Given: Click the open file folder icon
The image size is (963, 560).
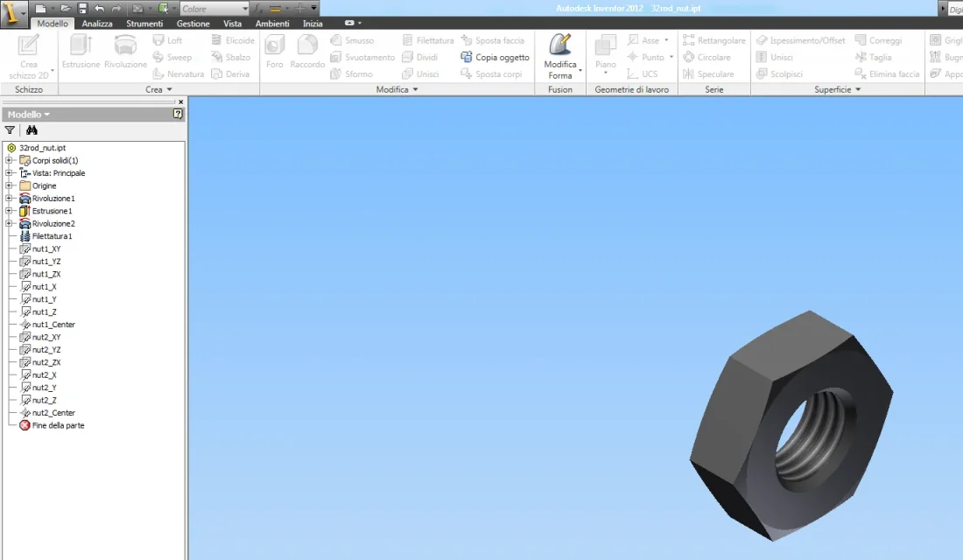Looking at the screenshot, I should pos(65,9).
